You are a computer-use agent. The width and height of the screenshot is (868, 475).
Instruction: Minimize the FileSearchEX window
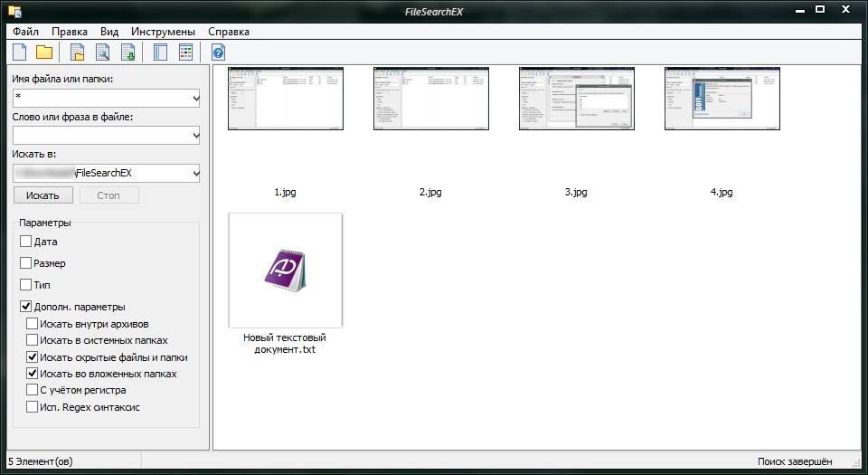[x=799, y=11]
